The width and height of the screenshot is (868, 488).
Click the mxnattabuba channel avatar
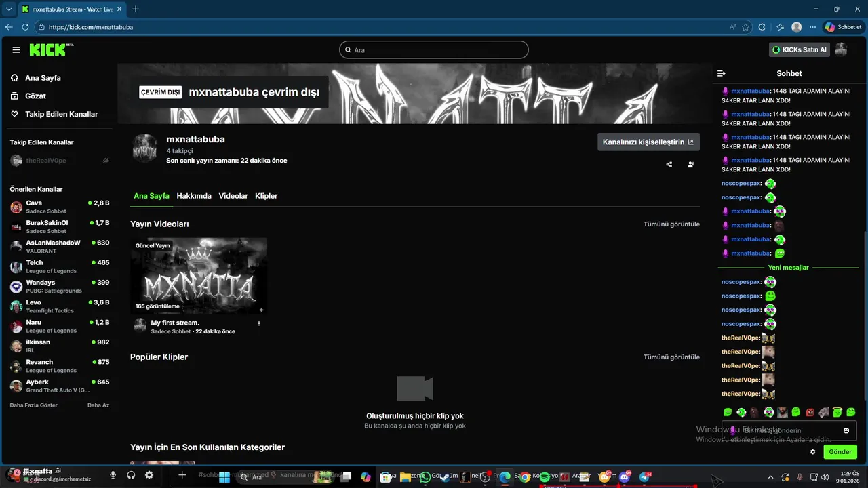[x=145, y=148]
